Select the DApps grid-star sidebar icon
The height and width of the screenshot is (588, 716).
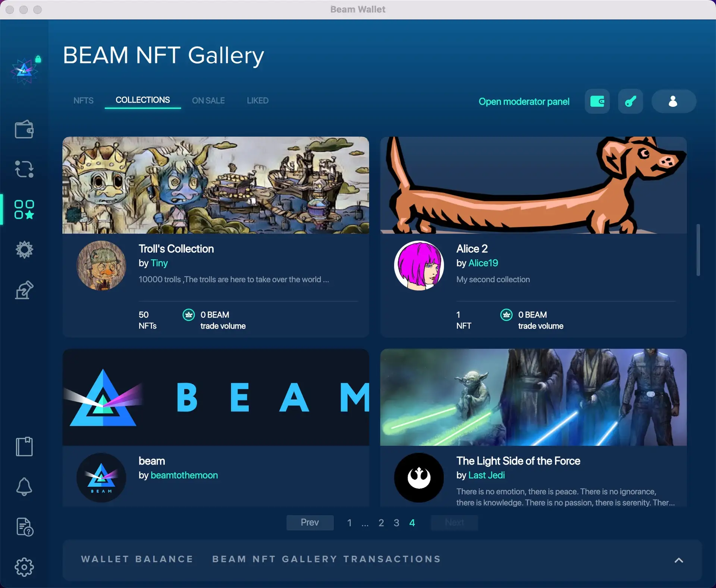[24, 209]
